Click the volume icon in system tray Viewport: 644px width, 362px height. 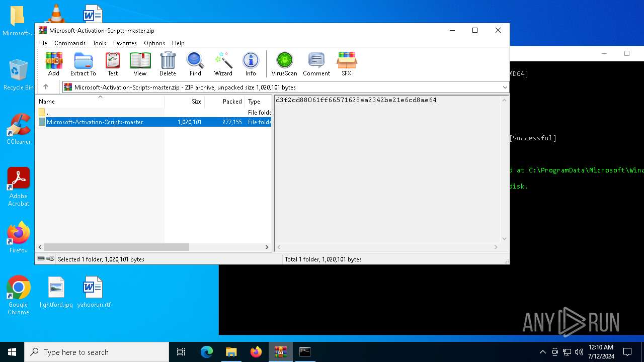coord(579,352)
